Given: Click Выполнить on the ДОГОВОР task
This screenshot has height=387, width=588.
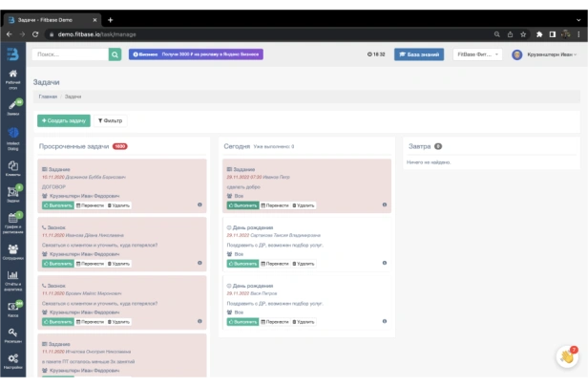Looking at the screenshot, I should (x=57, y=204).
